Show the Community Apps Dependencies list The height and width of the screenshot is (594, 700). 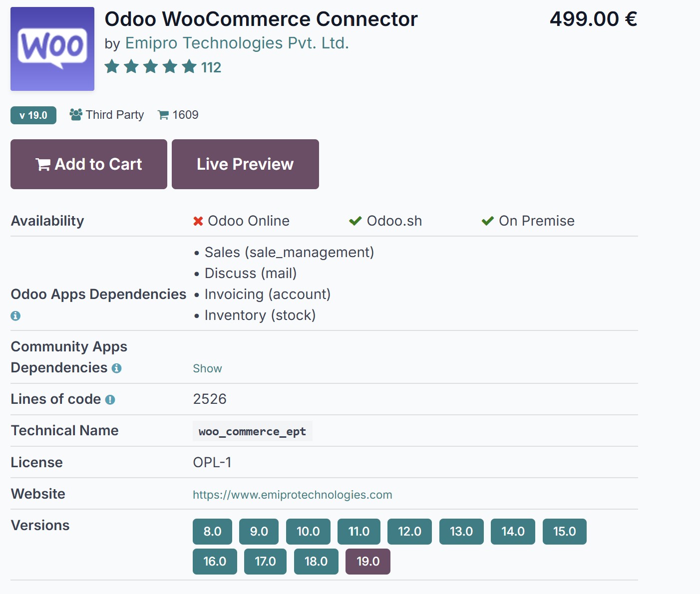tap(207, 368)
